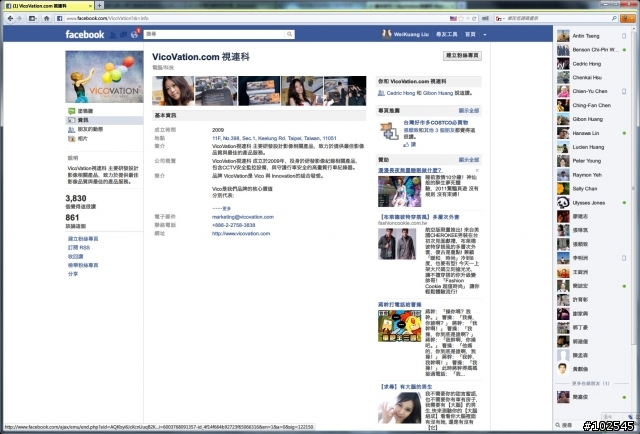Image resolution: width=640 pixels, height=434 pixels.
Task: Click the 3,830 likes count
Action: point(76,198)
